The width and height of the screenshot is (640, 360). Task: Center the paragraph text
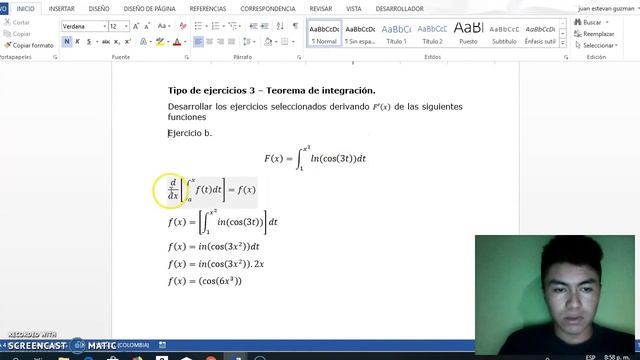point(209,42)
